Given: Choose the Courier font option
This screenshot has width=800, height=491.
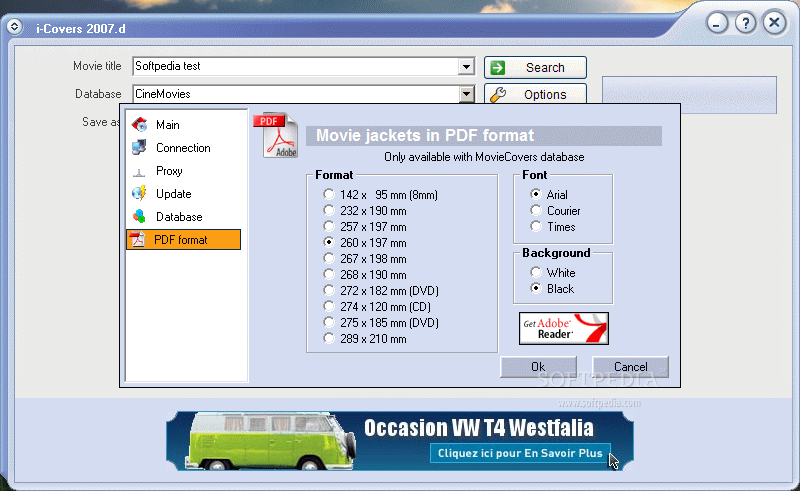Looking at the screenshot, I should pyautogui.click(x=556, y=211).
